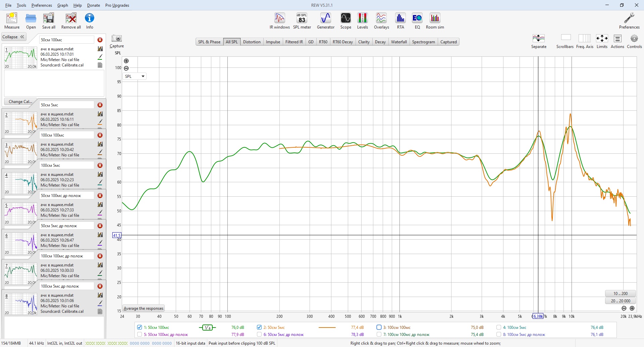Select measurement 5 thumbnail
The width and height of the screenshot is (644, 347).
pyautogui.click(x=20, y=213)
